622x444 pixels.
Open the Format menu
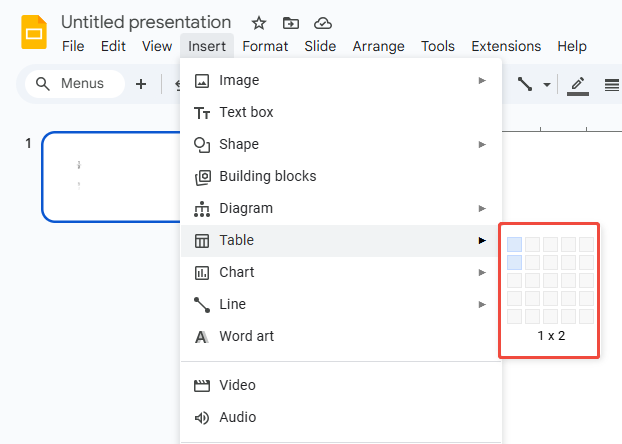point(265,46)
